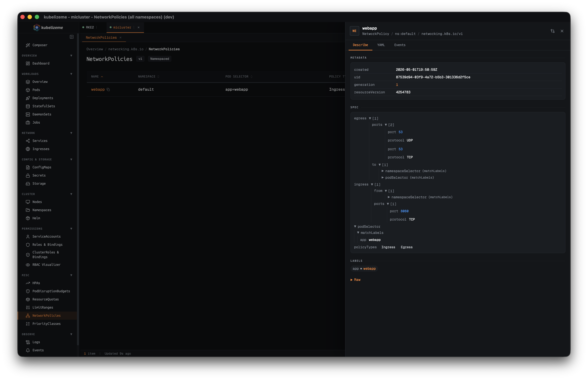Screen dimensions: 588x380
Task: Click the compare icon in detail header
Action: coord(552,31)
